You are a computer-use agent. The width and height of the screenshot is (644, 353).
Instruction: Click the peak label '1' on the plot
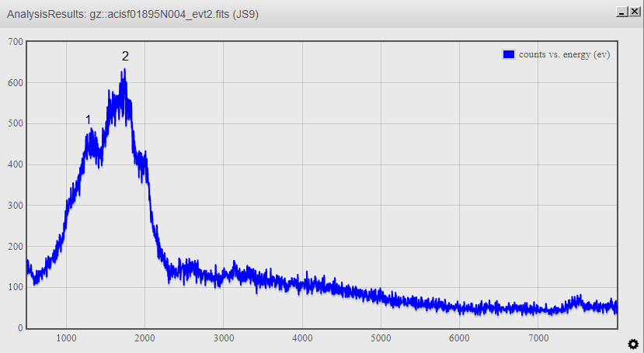(x=89, y=119)
